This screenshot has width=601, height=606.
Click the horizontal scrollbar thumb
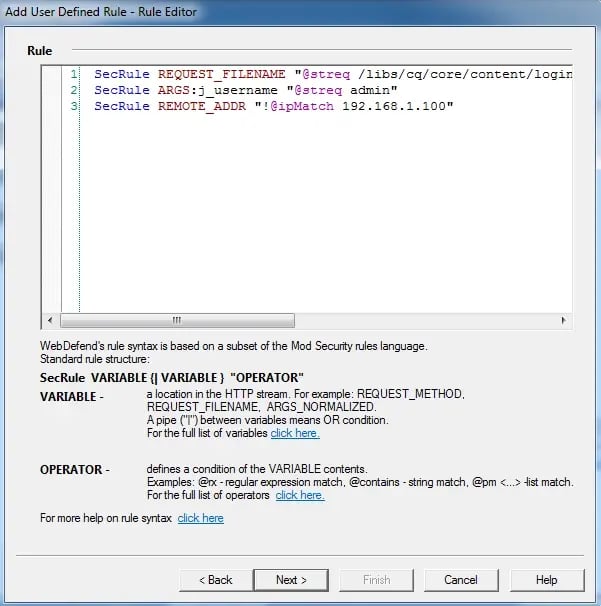177,320
